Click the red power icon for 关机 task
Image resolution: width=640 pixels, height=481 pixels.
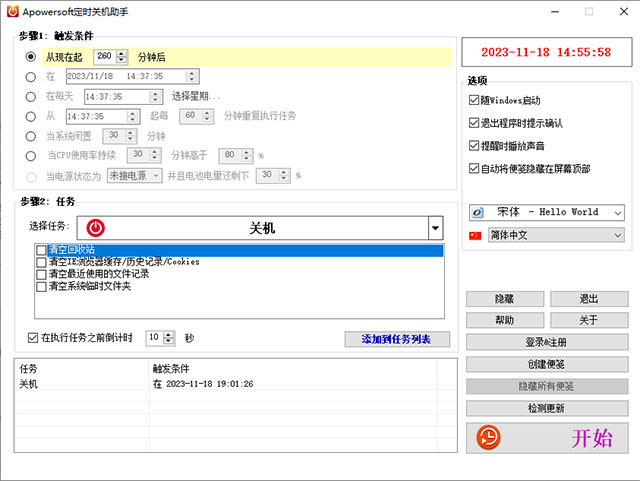coord(96,228)
